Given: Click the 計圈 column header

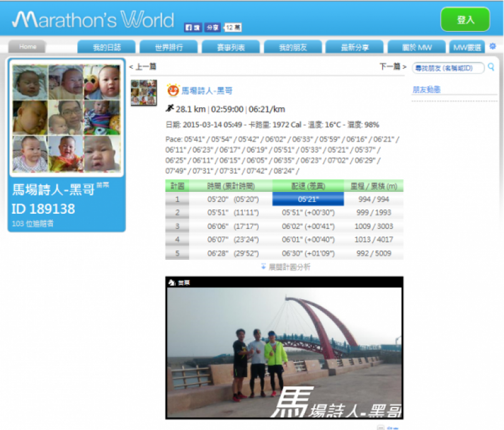Looking at the screenshot, I should point(177,186).
